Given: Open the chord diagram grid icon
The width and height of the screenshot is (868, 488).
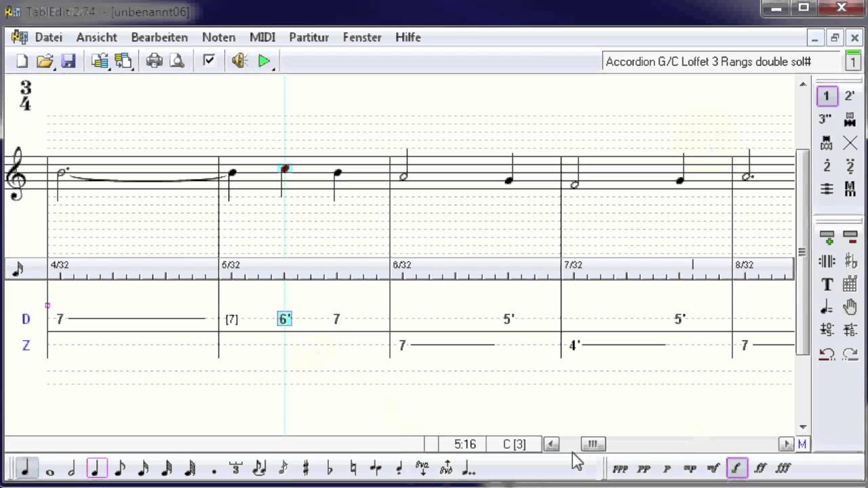Looking at the screenshot, I should pos(850,285).
